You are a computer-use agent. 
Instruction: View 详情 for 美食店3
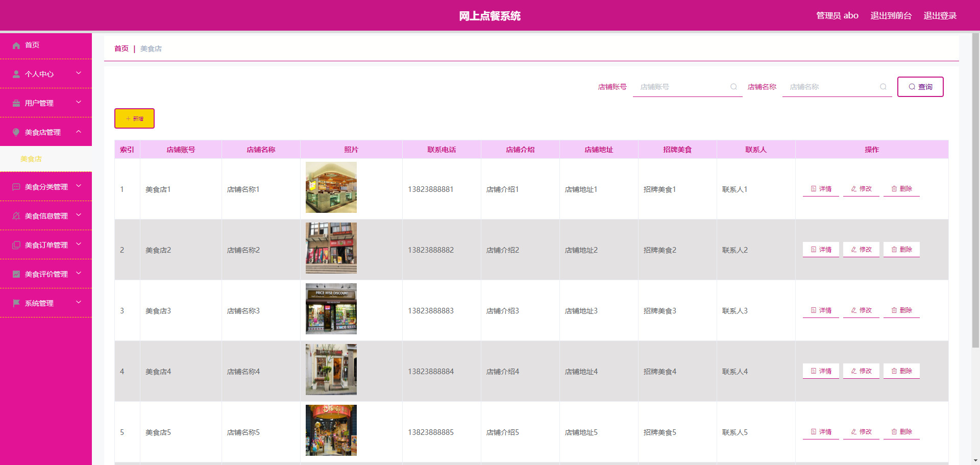click(x=821, y=310)
